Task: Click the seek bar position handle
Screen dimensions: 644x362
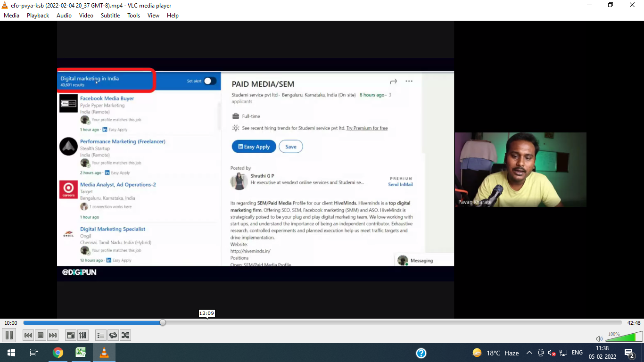Action: click(163, 323)
